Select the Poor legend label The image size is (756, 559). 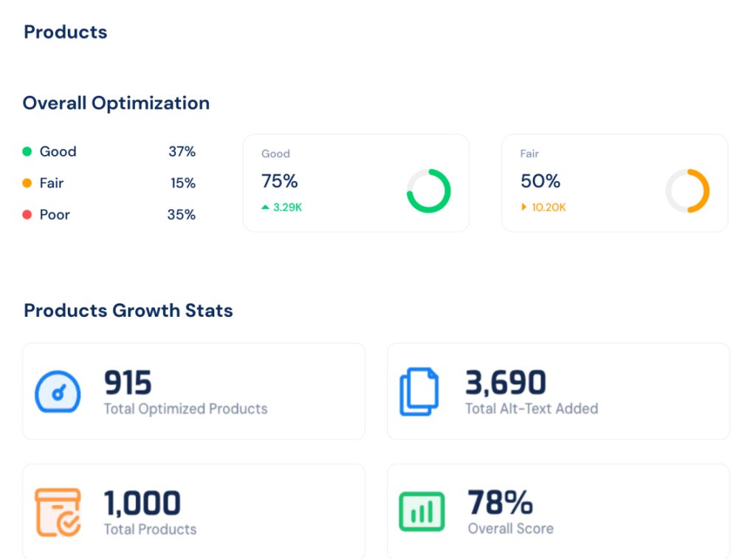point(55,215)
